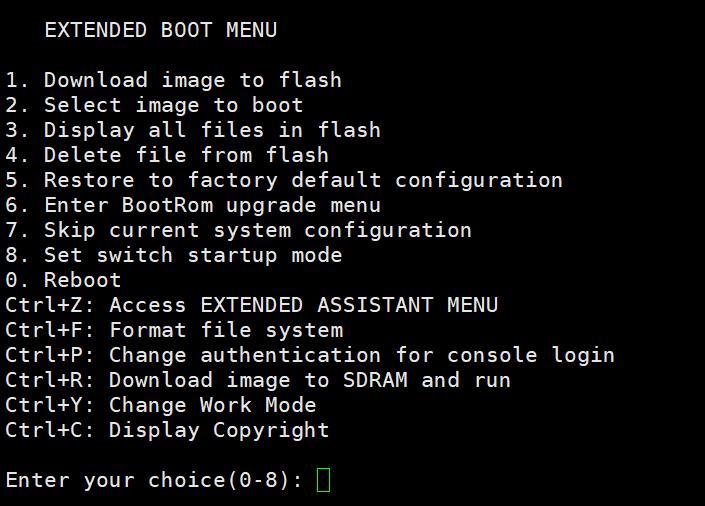Select the Download image to flash option
705x506 pixels.
(x=192, y=80)
